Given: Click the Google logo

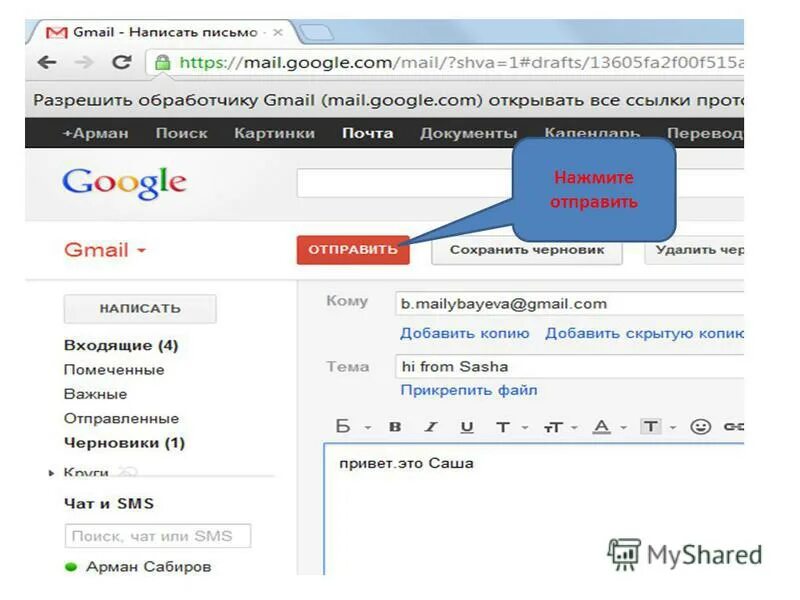Looking at the screenshot, I should (124, 183).
